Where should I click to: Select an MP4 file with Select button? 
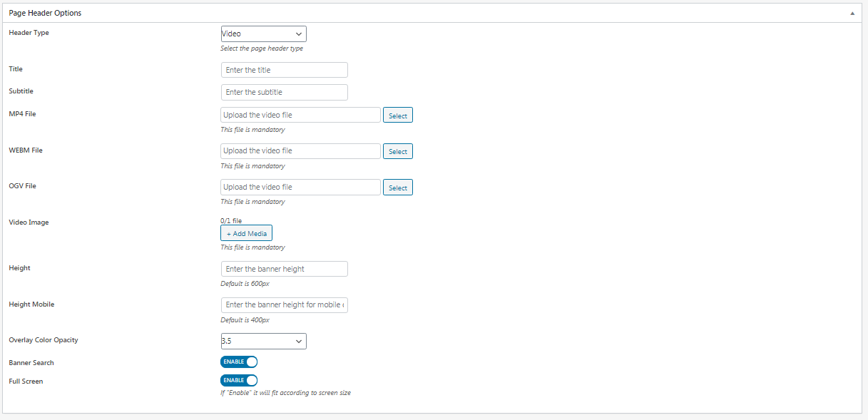point(398,116)
